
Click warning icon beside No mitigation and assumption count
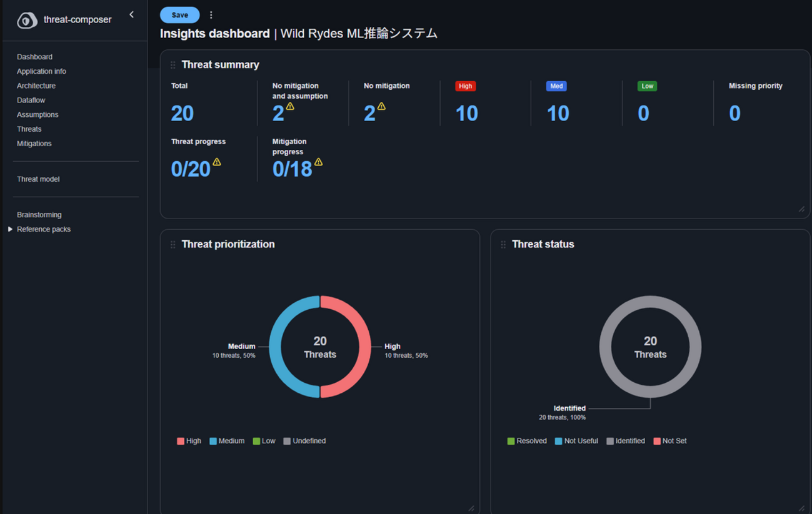[290, 106]
